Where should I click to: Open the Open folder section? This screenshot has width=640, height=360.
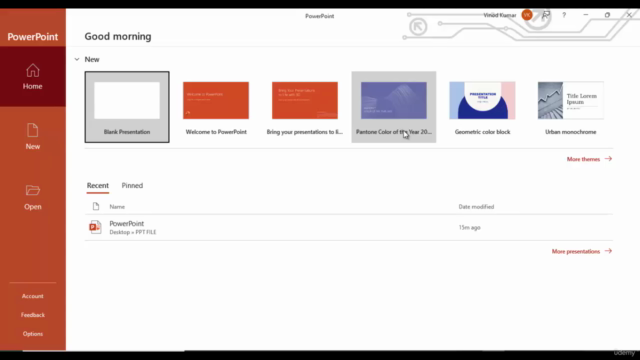pyautogui.click(x=33, y=197)
